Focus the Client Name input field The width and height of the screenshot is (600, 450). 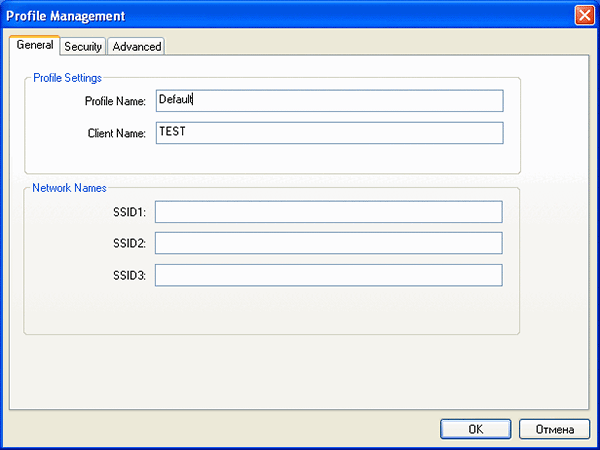coord(329,133)
